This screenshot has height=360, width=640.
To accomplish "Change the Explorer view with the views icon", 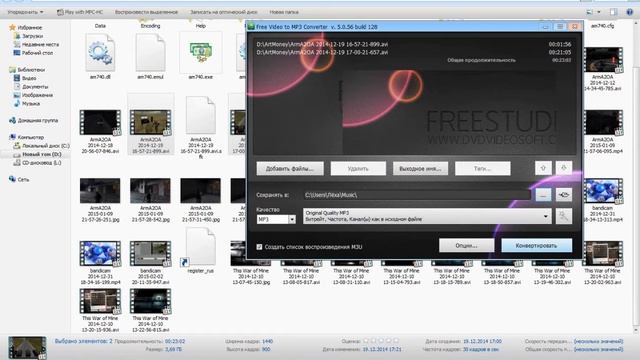I will coord(590,12).
